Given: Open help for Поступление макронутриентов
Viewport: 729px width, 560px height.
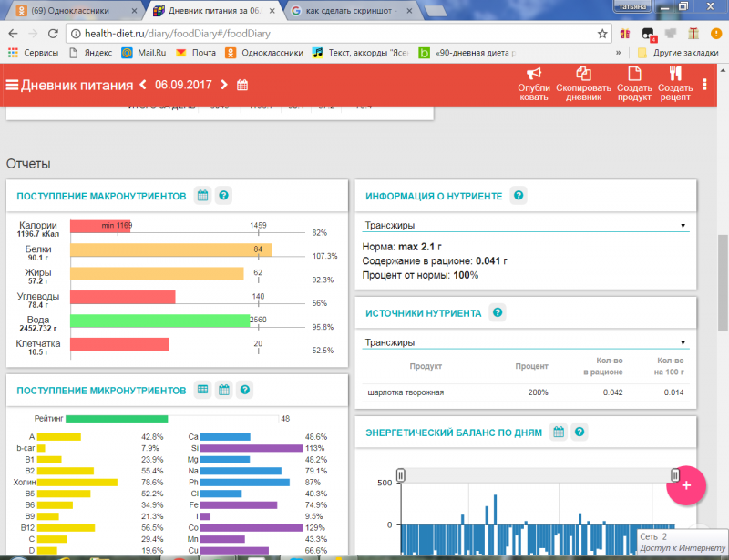Looking at the screenshot, I should tap(223, 195).
